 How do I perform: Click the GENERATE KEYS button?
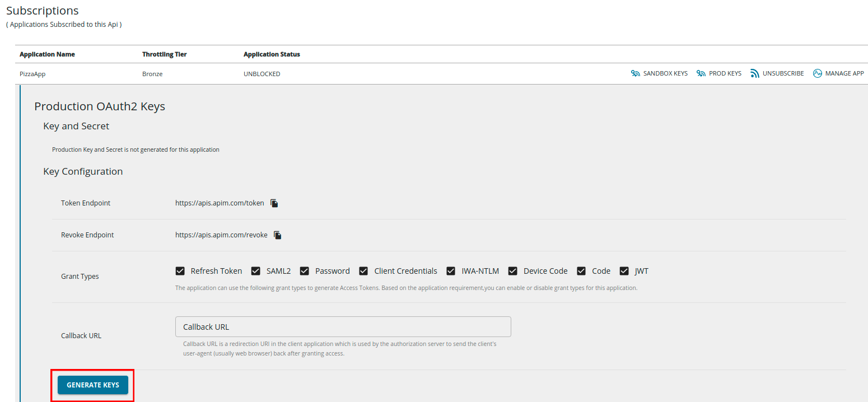(92, 385)
